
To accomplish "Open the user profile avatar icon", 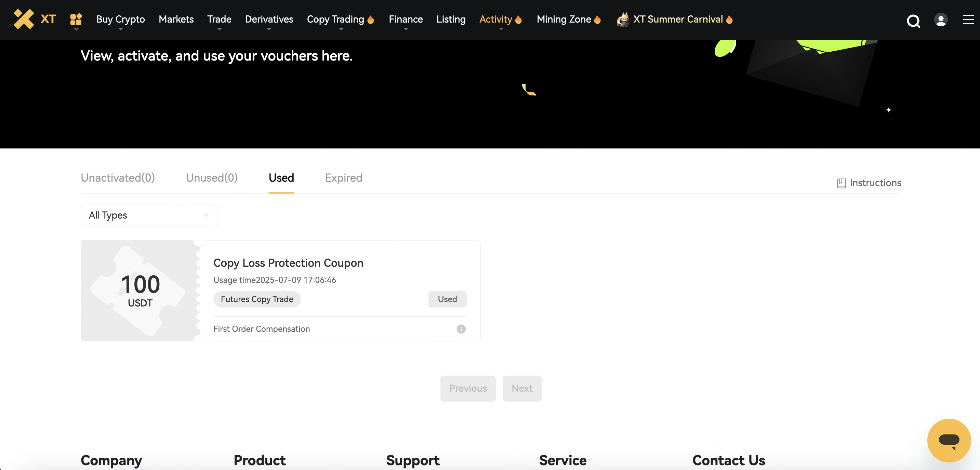I will (x=940, y=20).
